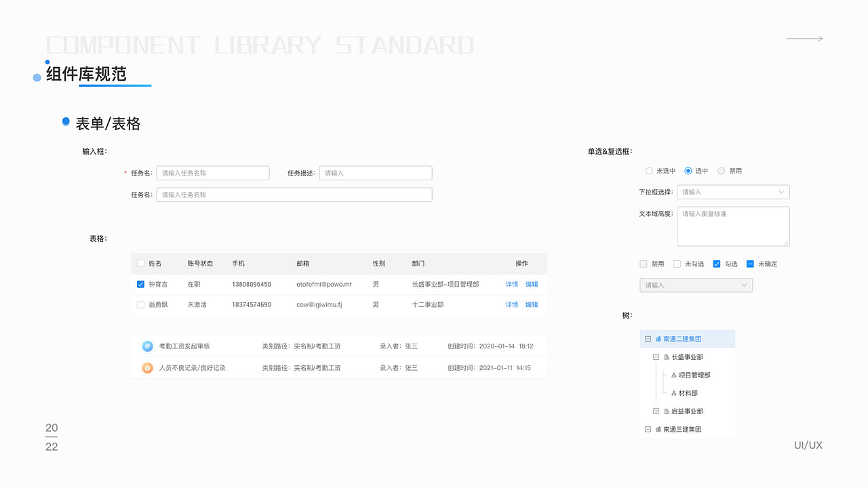Click the disabled 禁用 checkbox
The height and width of the screenshot is (488, 868).
tap(644, 264)
